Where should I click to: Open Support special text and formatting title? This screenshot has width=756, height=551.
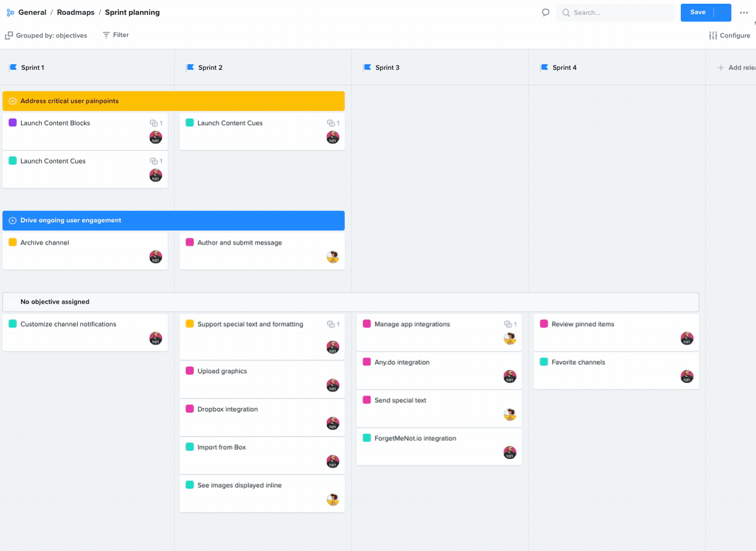point(250,325)
